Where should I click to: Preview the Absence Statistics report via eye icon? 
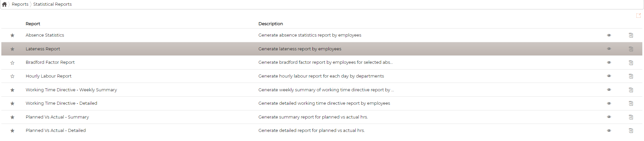[x=609, y=35]
